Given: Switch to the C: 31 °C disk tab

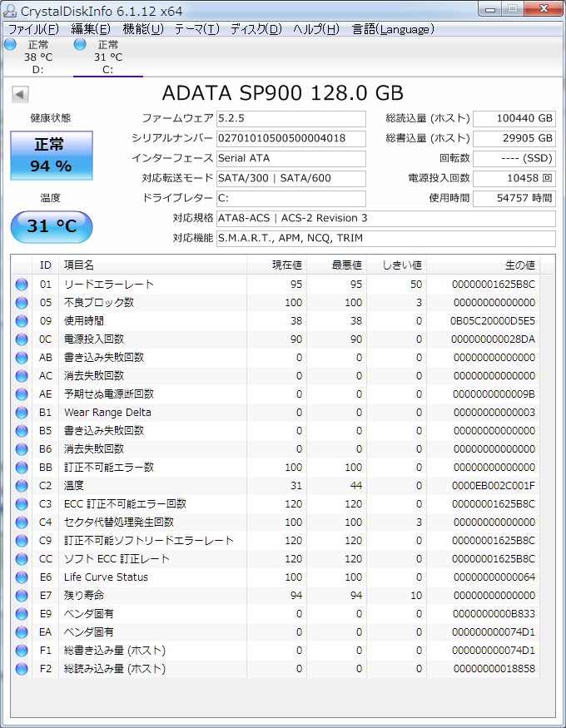Looking at the screenshot, I should point(107,57).
